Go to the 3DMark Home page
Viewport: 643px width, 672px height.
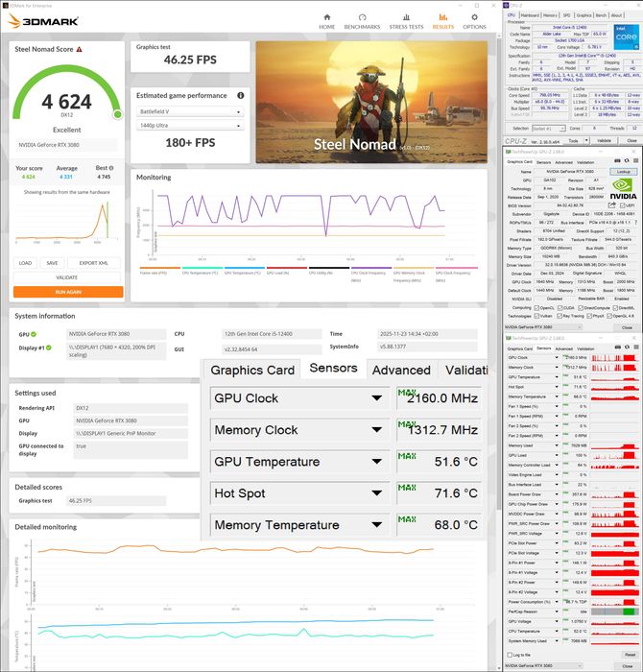pos(327,21)
